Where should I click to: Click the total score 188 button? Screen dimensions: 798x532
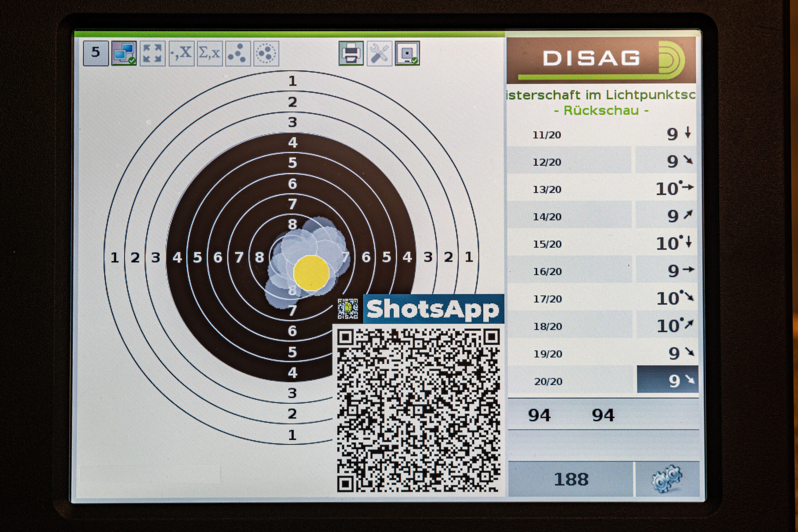[571, 479]
